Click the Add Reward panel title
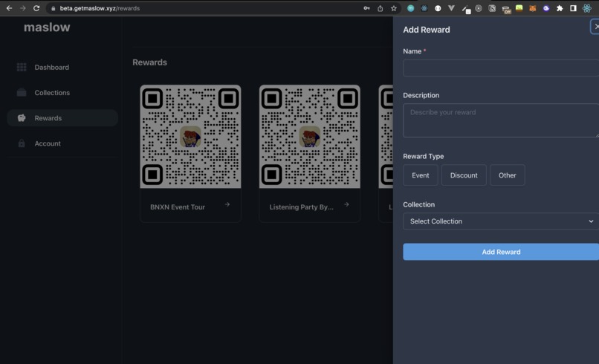Screen dimensions: 599x364 tap(427, 30)
